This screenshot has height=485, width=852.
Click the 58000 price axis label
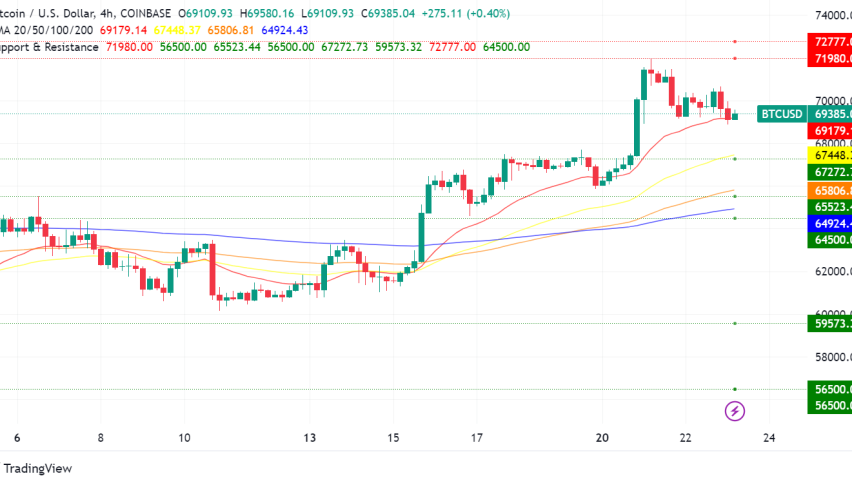coord(833,357)
